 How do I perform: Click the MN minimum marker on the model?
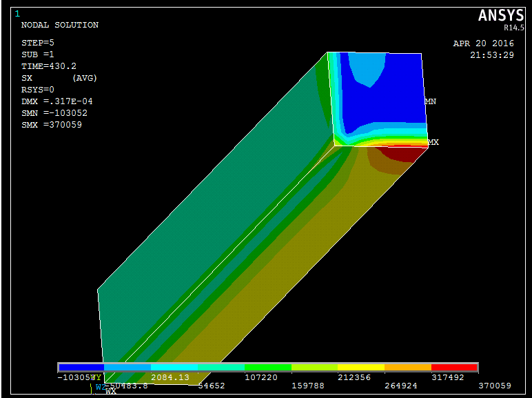431,101
